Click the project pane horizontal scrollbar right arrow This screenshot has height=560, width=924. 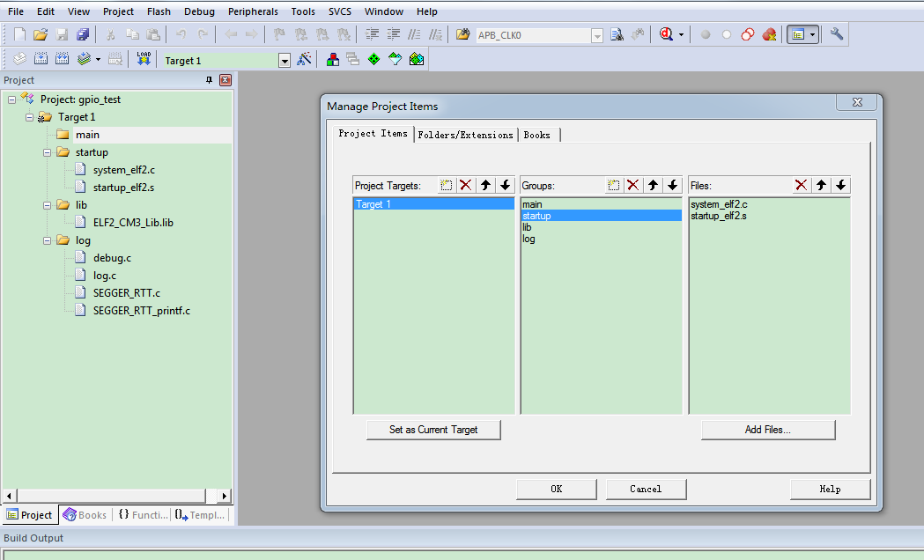(x=225, y=496)
